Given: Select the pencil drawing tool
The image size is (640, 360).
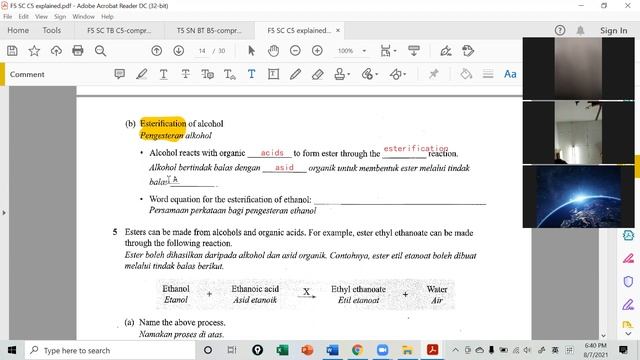Looking at the screenshot, I should tap(296, 74).
